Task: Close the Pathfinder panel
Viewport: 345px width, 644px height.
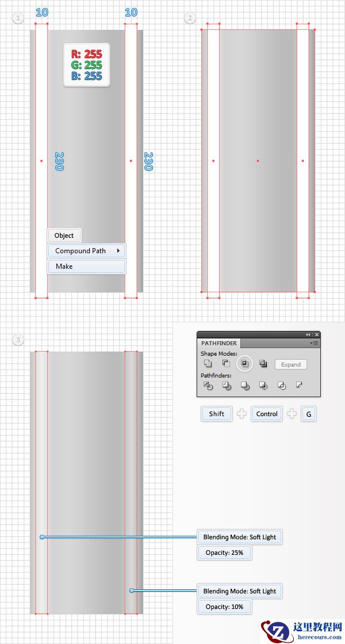Action: point(317,335)
